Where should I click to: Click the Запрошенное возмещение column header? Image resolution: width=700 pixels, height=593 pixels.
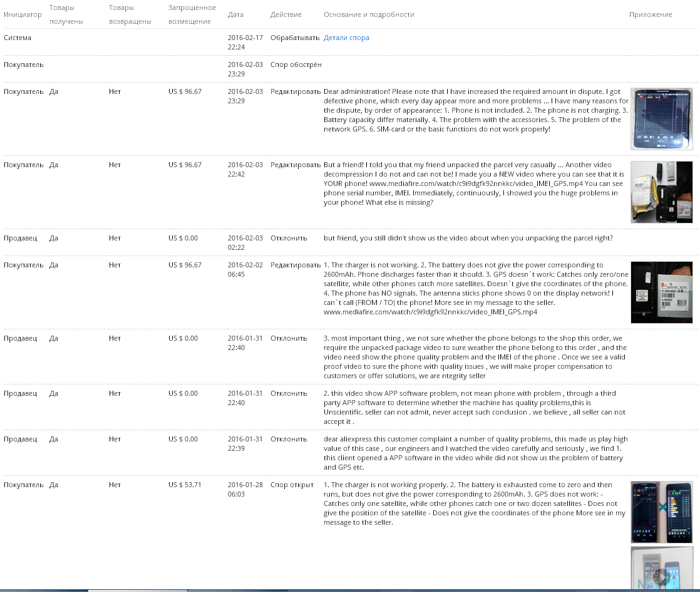(192, 14)
